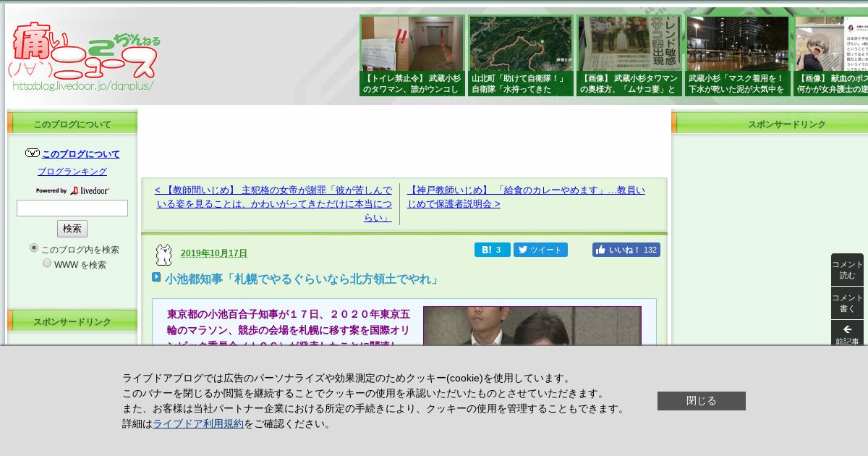The image size is (868, 456).
Task: Click the news photo in the article
Action: [x=532, y=326]
